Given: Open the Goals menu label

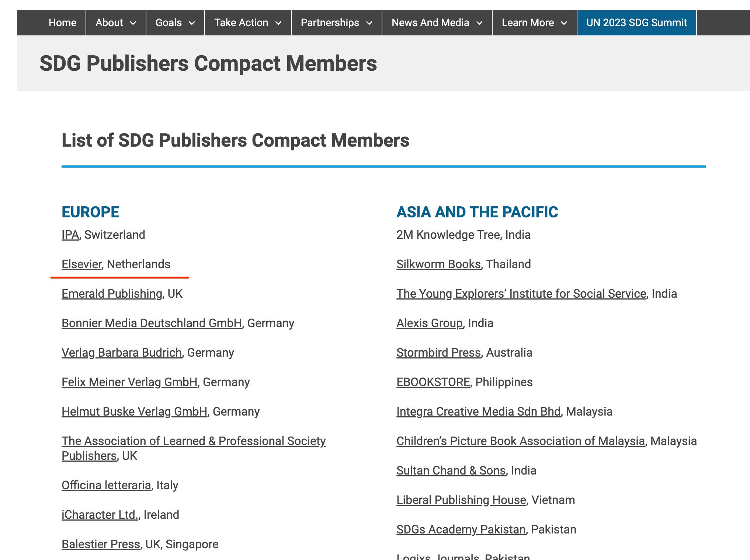Looking at the screenshot, I should tap(169, 23).
